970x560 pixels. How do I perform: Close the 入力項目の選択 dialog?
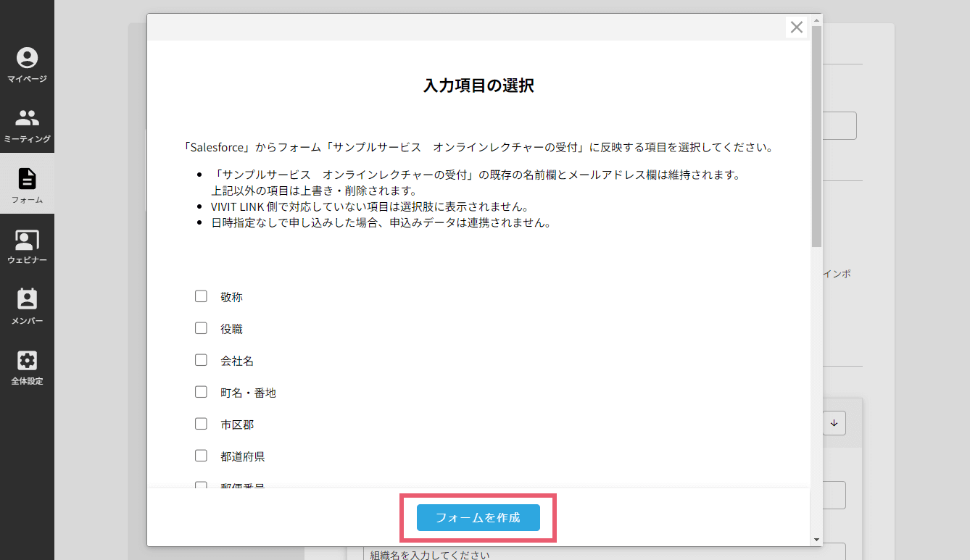tap(796, 28)
